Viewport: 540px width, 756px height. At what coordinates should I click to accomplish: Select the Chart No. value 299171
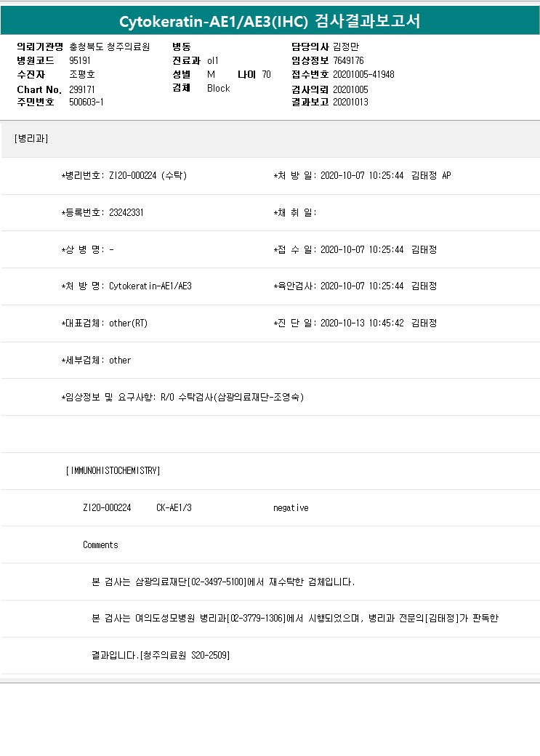tap(82, 89)
